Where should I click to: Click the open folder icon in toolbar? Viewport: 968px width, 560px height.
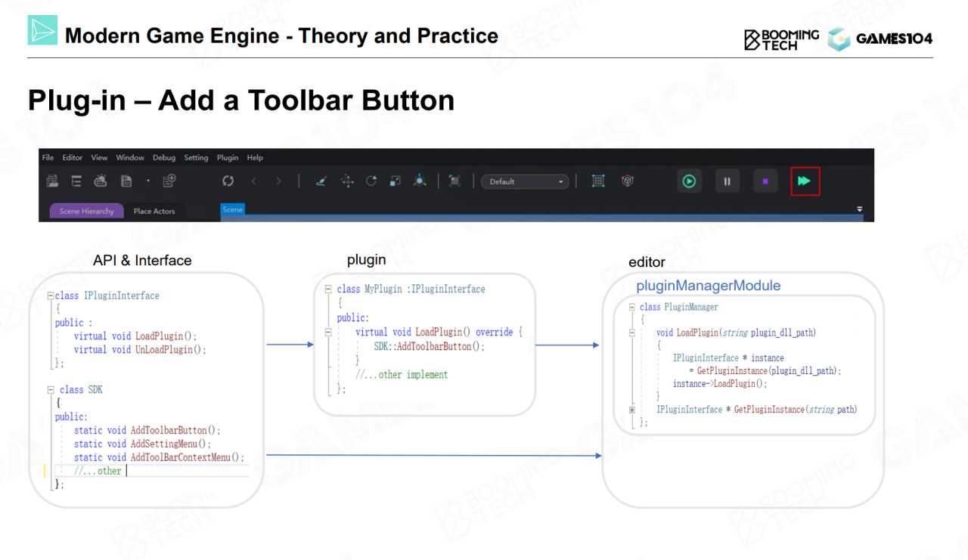[52, 181]
